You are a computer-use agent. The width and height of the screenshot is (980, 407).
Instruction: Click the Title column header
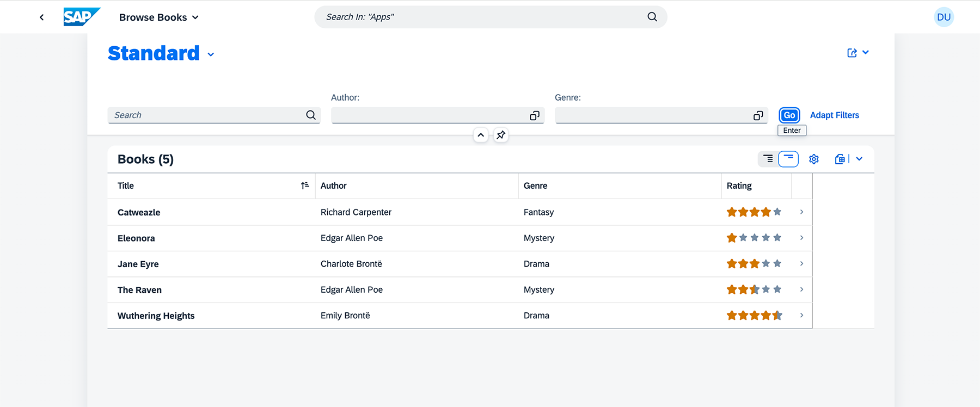point(211,186)
